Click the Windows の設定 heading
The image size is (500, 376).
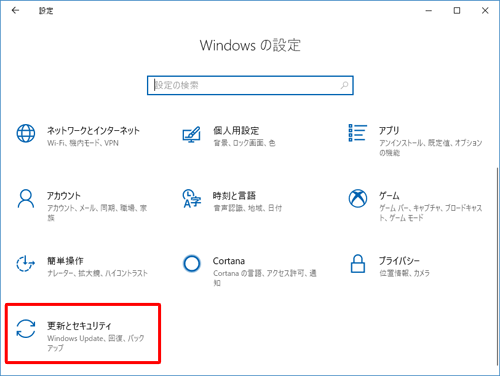[x=250, y=45]
